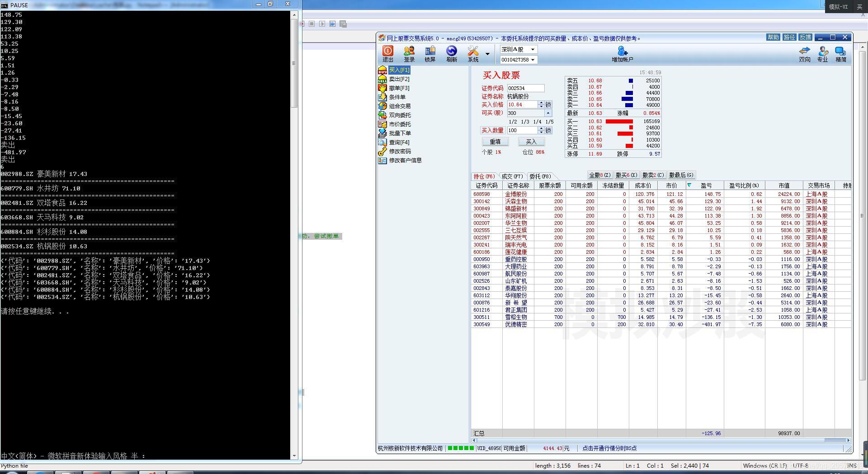Click the 登录 login toolbar icon
The height and width of the screenshot is (474, 868).
(409, 53)
